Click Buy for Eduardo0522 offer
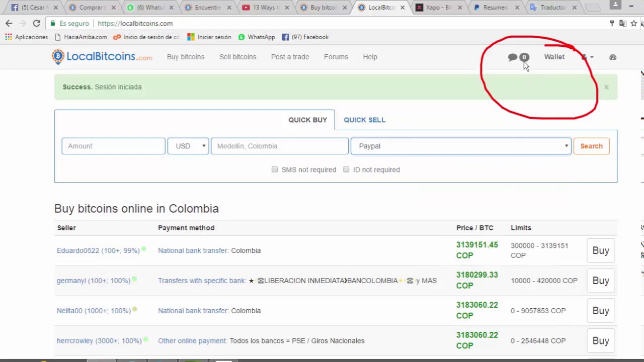 [x=600, y=250]
